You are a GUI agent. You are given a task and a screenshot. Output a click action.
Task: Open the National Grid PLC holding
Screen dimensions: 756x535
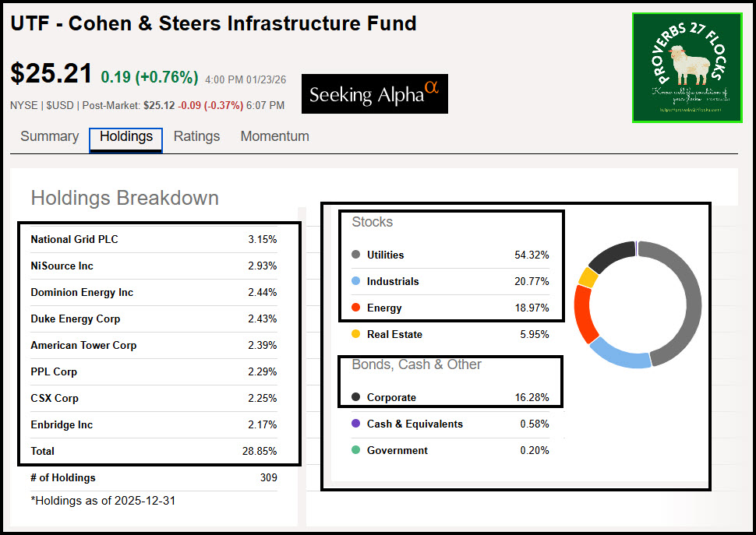pos(74,239)
